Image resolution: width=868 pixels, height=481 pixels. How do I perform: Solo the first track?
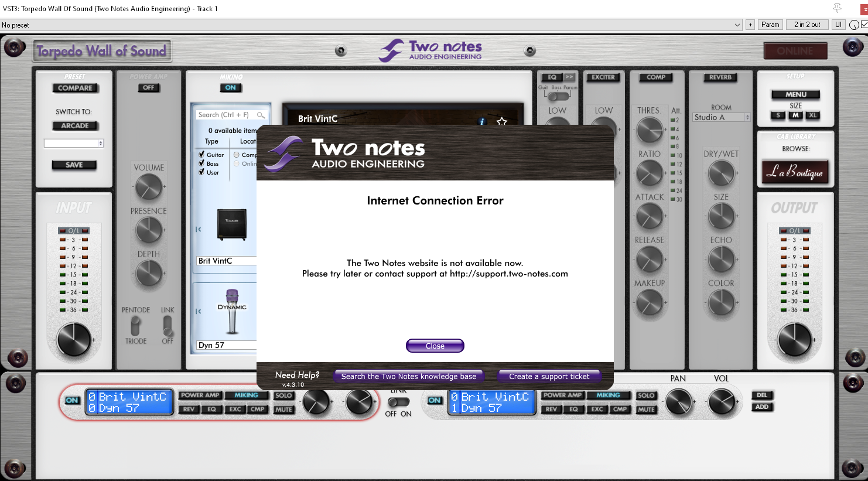point(283,395)
